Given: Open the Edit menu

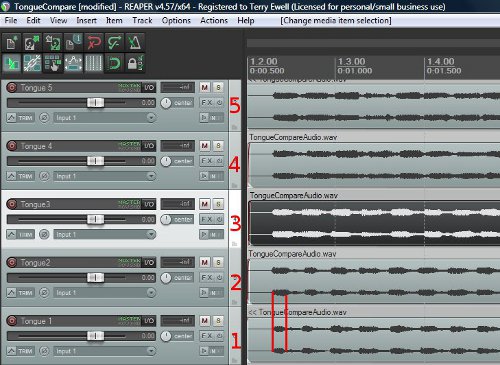Looking at the screenshot, I should click(x=33, y=21).
